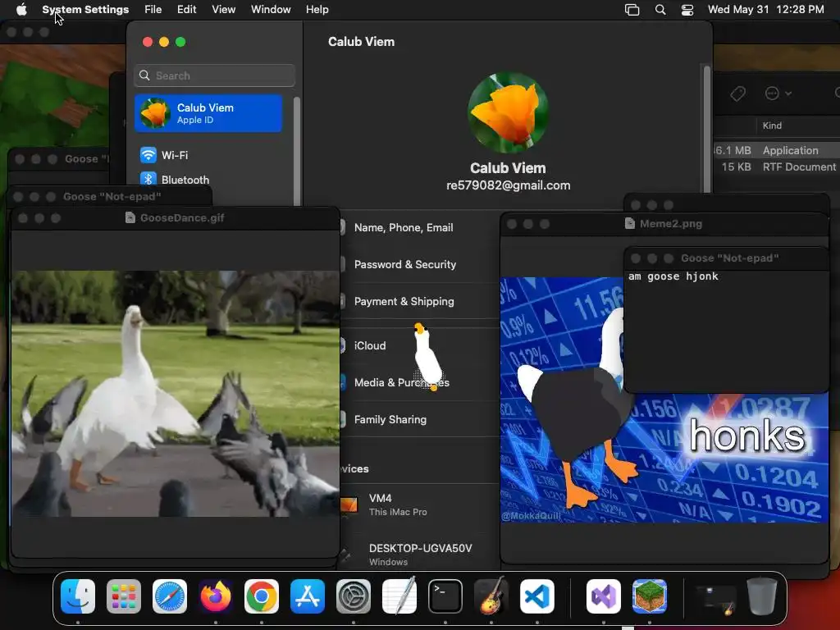Viewport: 840px width, 630px height.
Task: Open Finder from the Dock
Action: (78, 596)
